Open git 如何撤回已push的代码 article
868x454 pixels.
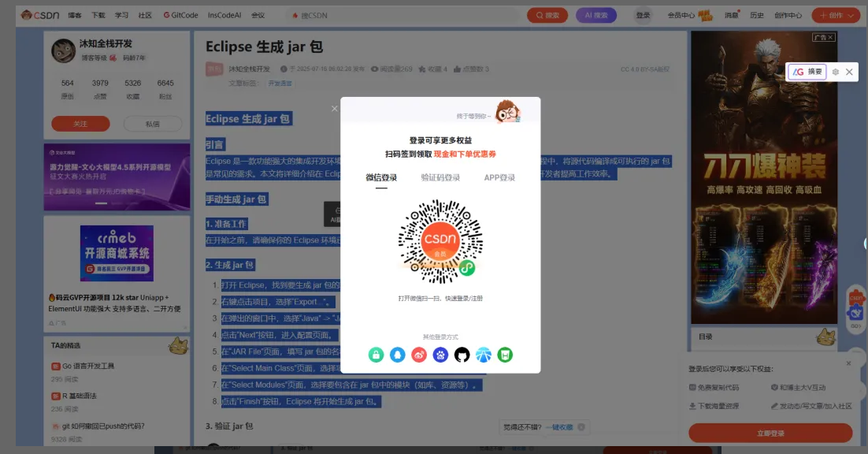click(103, 426)
